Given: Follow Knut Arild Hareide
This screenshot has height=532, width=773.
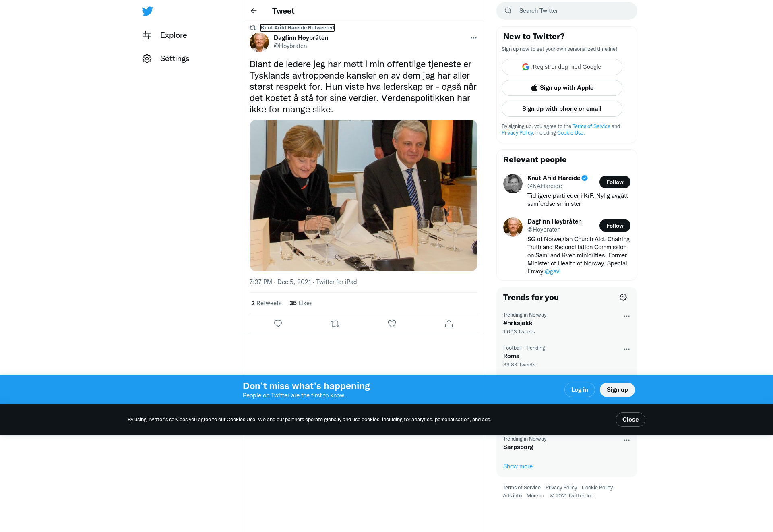Looking at the screenshot, I should click(615, 182).
